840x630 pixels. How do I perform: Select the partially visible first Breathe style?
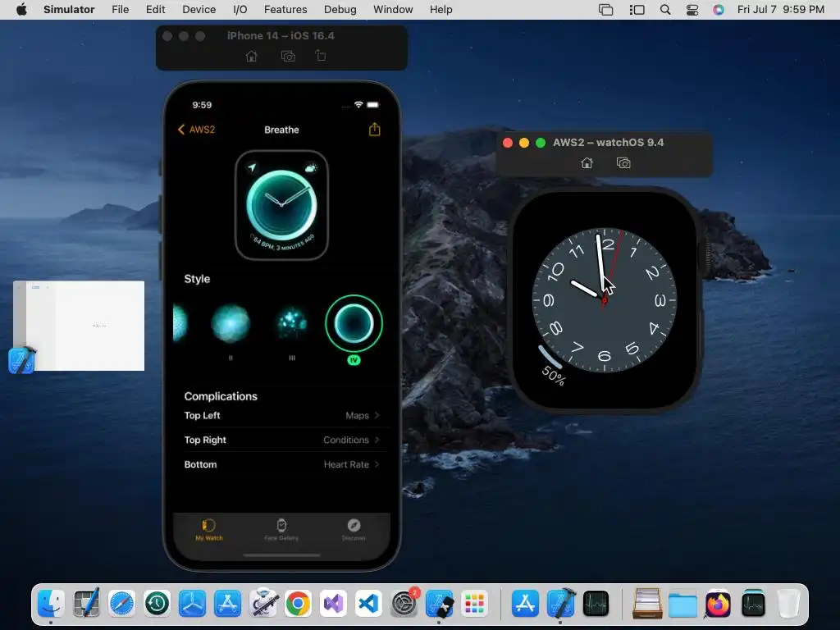click(180, 323)
